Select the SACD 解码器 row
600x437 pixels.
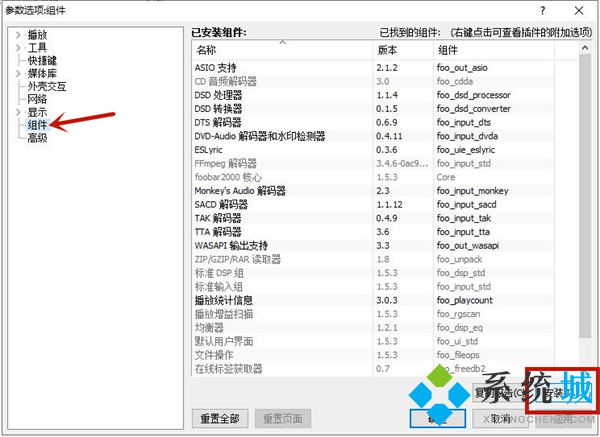373,205
